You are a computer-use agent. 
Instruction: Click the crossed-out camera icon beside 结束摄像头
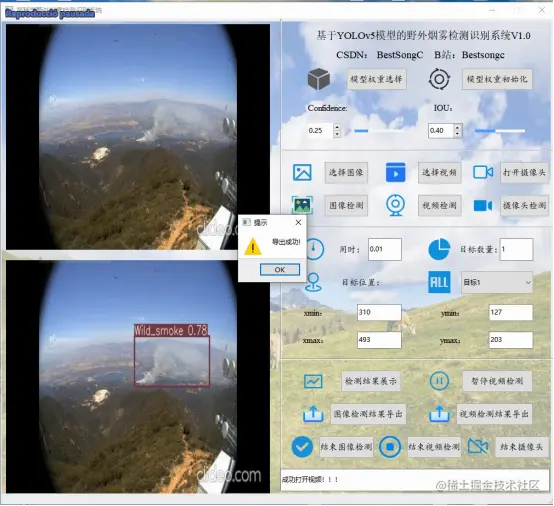(x=478, y=447)
